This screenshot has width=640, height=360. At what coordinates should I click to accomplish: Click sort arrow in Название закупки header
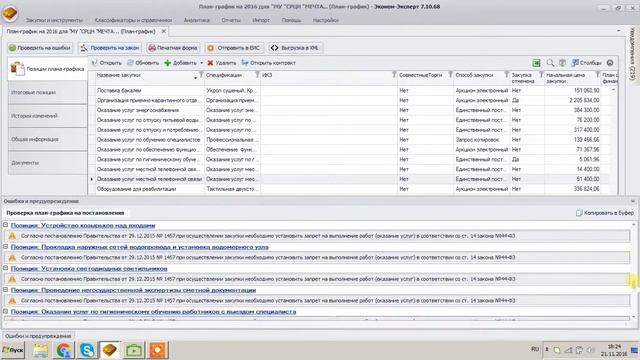pos(195,78)
